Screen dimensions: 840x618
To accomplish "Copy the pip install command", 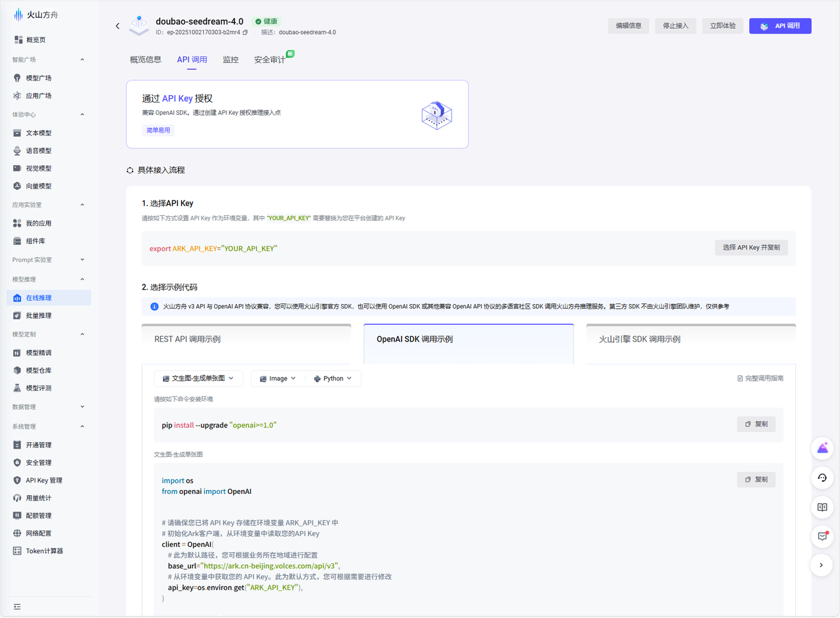I will [x=756, y=424].
